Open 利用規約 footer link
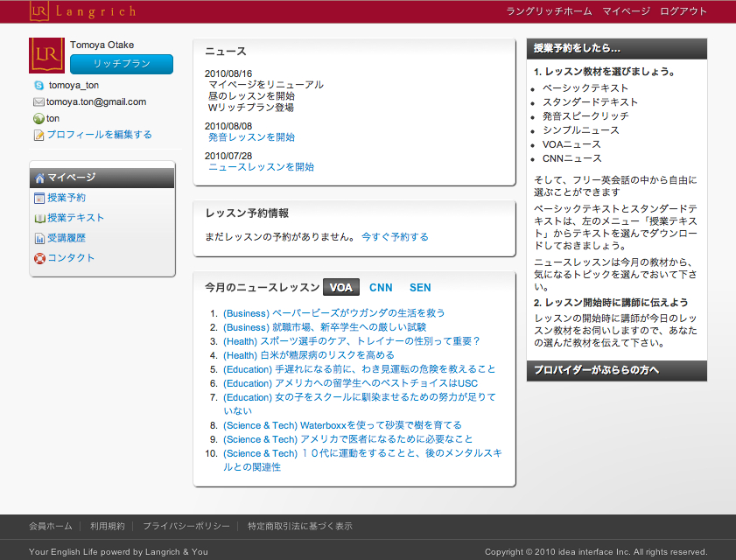Screen dimensions: 736x560 tap(108, 526)
